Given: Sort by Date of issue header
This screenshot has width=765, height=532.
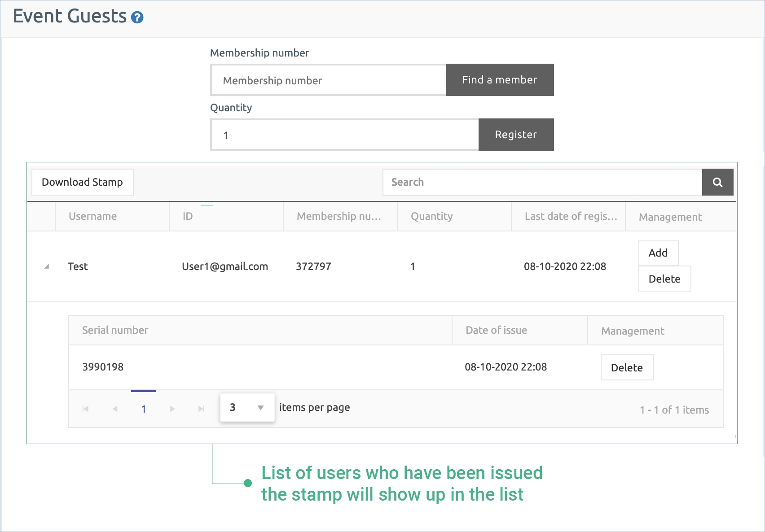Looking at the screenshot, I should [520, 330].
